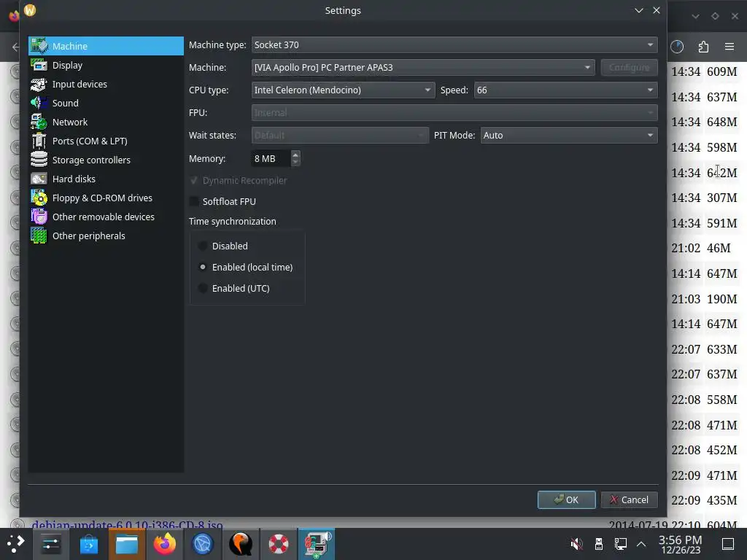
Task: Click the network connection tray icon
Action: coord(620,544)
